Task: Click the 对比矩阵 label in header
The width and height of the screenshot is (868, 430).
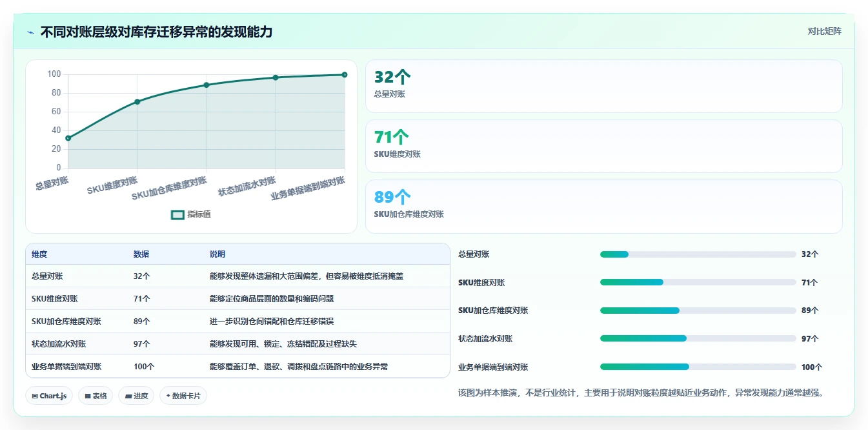Action: click(824, 31)
